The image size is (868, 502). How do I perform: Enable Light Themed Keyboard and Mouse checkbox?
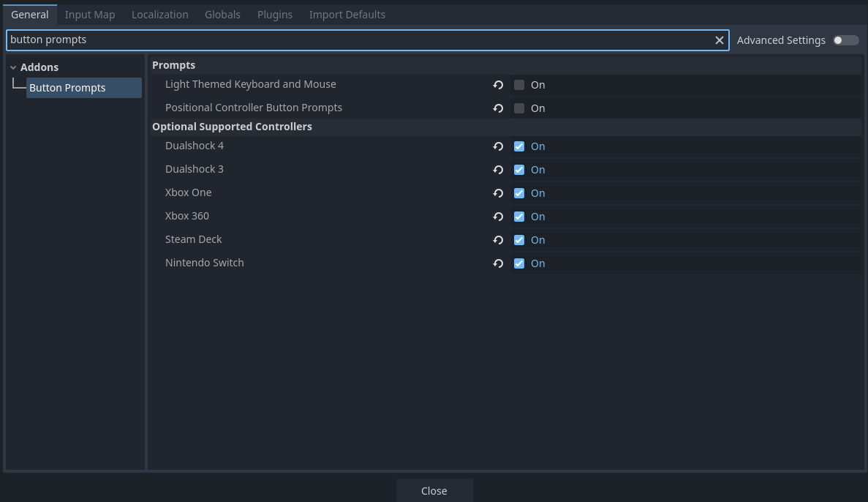pos(518,85)
